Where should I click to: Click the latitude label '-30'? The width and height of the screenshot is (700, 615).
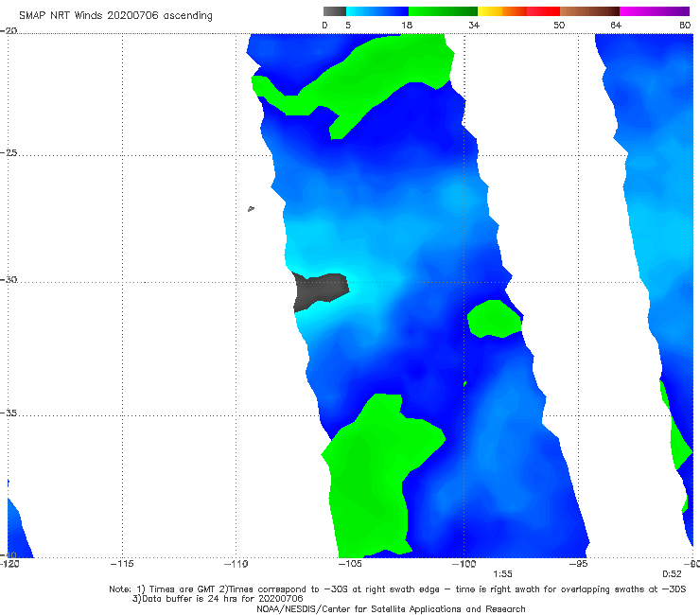pos(9,279)
